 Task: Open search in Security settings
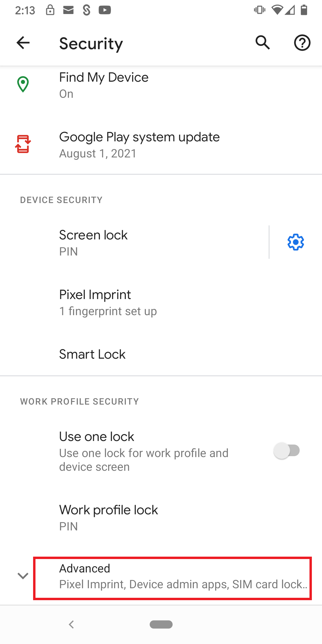[263, 43]
